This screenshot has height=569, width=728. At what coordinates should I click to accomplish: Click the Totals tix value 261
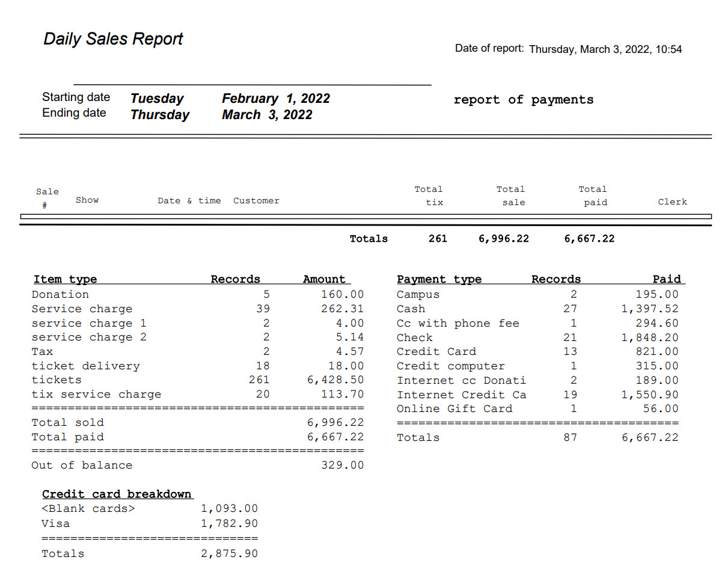point(438,239)
